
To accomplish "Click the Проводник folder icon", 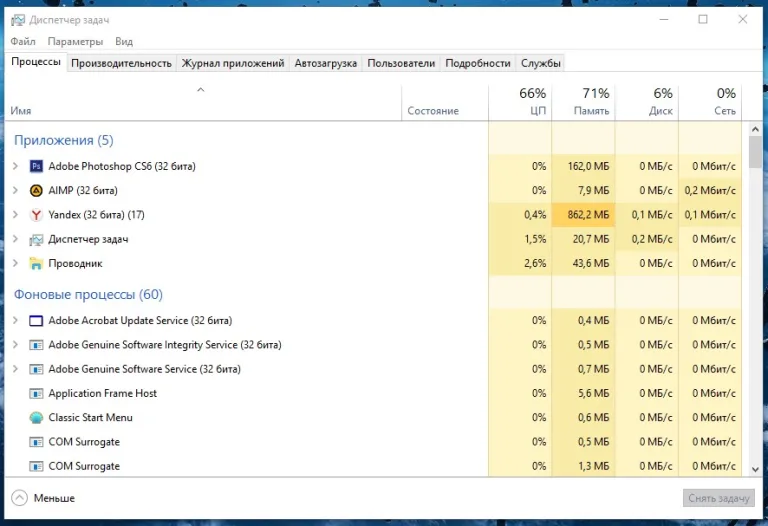I will pyautogui.click(x=36, y=263).
